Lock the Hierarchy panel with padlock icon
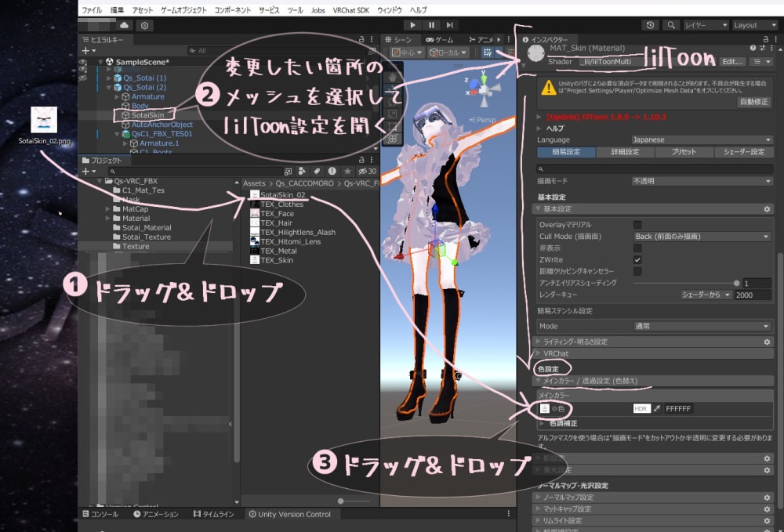 tap(361, 39)
